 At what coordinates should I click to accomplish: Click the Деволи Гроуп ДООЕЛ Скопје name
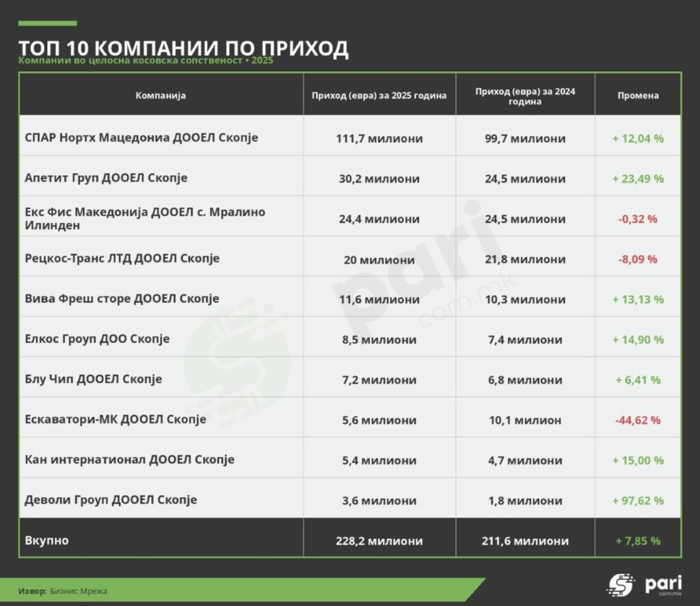[111, 500]
